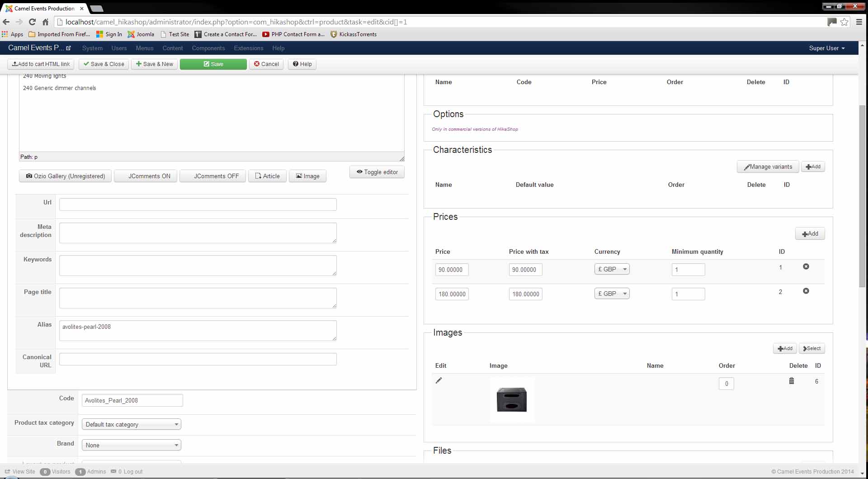Viewport: 868px width, 479px height.
Task: Click the Alias text field
Action: [198, 331]
